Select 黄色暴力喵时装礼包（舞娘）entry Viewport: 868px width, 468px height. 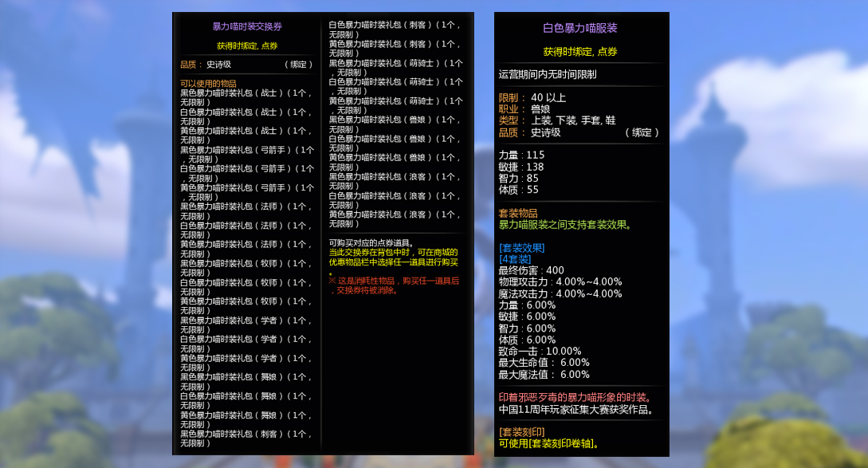(245, 415)
